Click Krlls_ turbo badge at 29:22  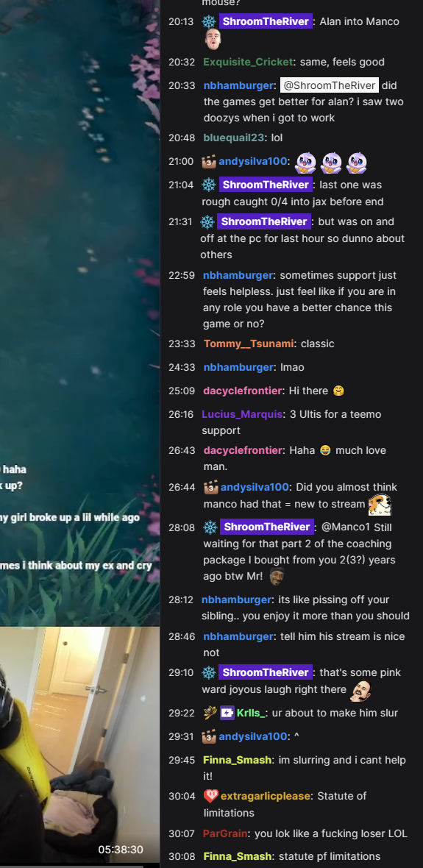227,713
